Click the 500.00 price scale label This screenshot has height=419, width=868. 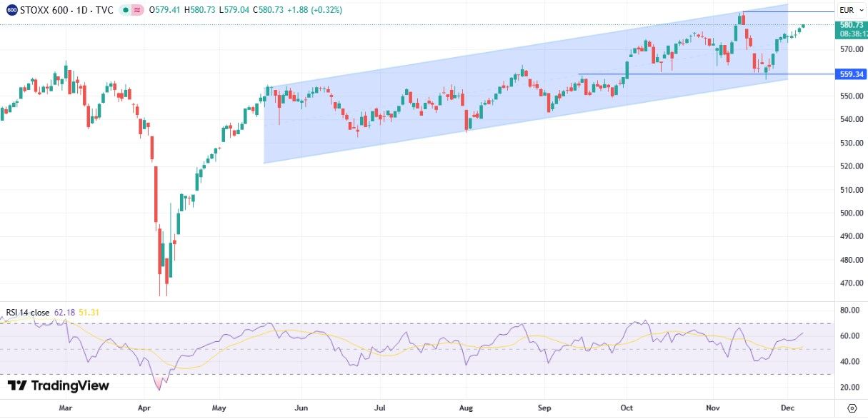[851, 213]
